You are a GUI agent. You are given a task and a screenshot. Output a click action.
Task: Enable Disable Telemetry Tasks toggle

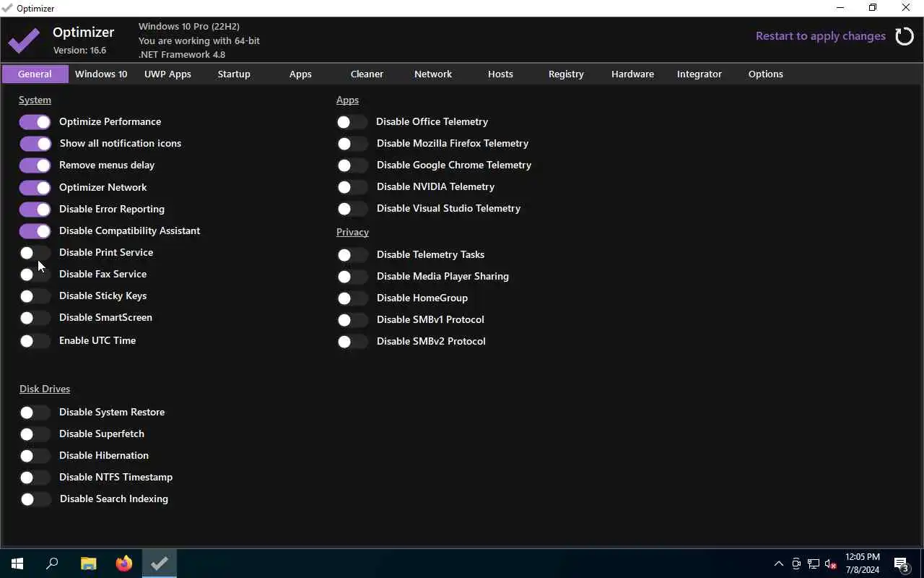tap(352, 255)
